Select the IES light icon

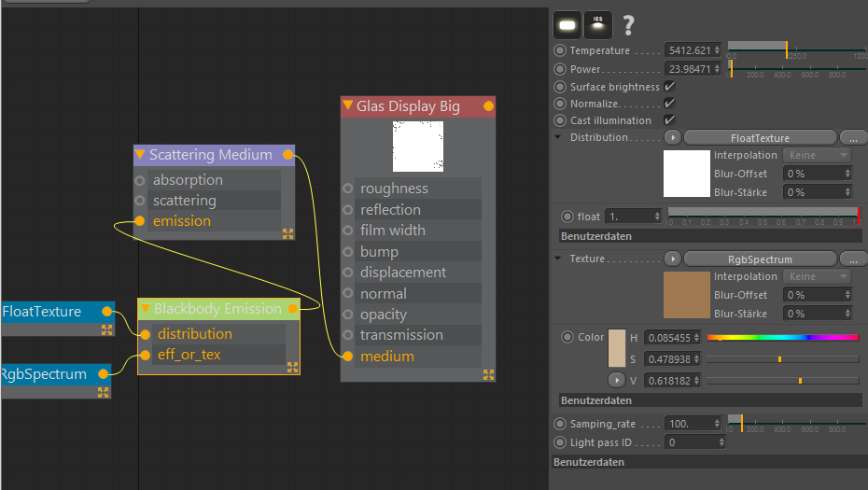598,25
